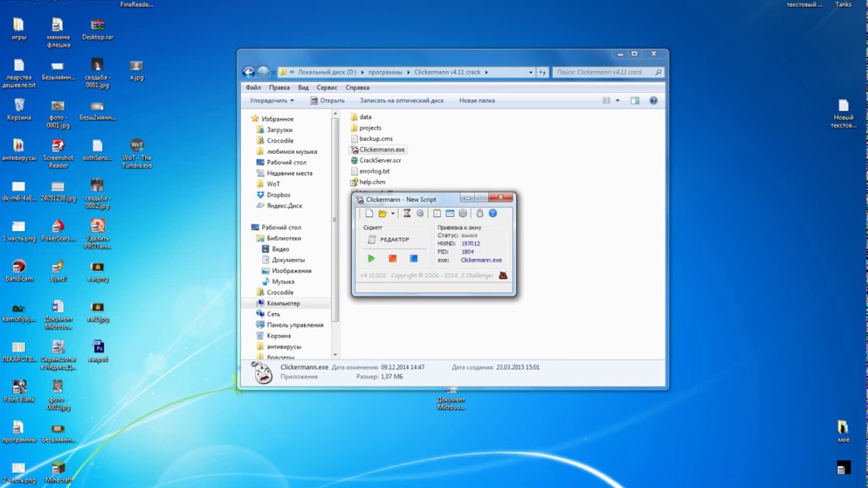
Task: Open the view options dropdown arrow
Action: 617,100
